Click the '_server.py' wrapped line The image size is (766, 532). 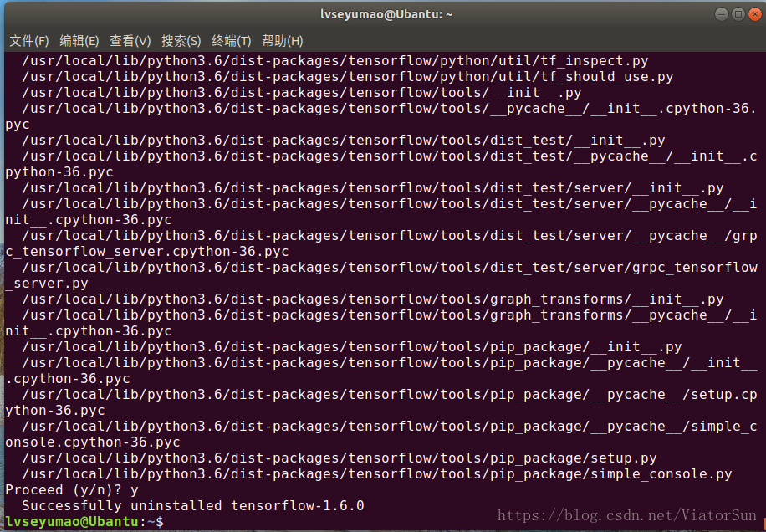(47, 284)
